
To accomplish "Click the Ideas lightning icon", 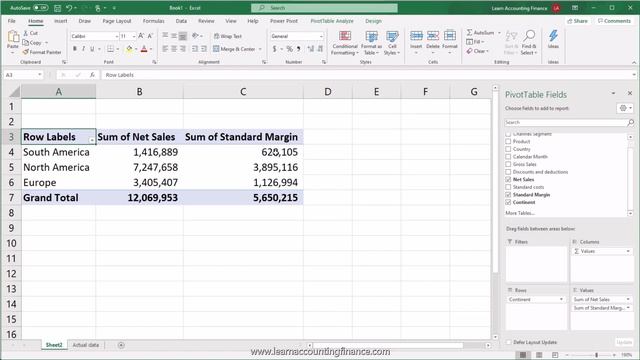I will click(553, 36).
